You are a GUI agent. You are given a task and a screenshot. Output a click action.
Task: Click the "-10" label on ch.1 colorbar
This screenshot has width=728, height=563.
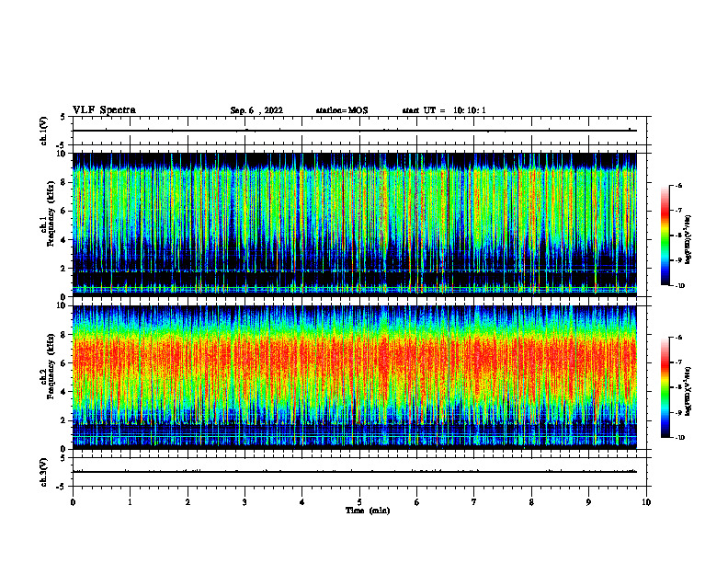tap(680, 285)
